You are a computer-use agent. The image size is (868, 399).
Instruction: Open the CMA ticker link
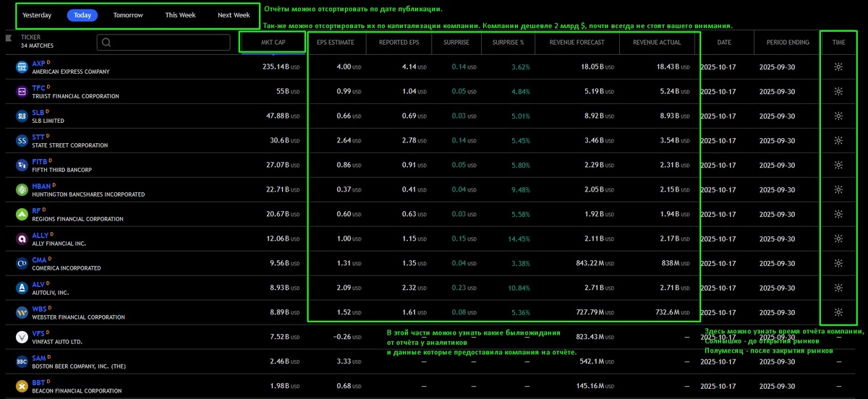[39, 260]
